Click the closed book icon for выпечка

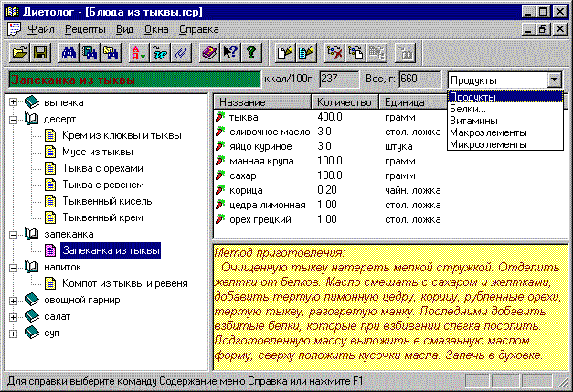(32, 102)
